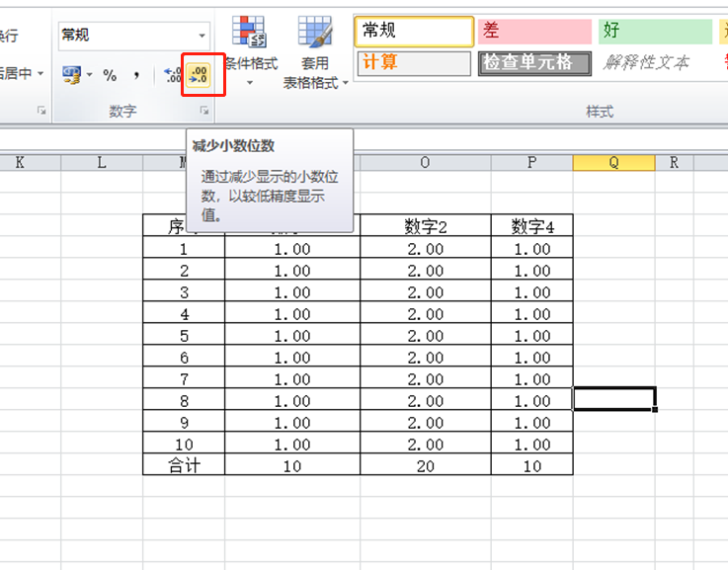The image size is (728, 570).
Task: Click the Increase Decimal button
Action: (x=174, y=75)
